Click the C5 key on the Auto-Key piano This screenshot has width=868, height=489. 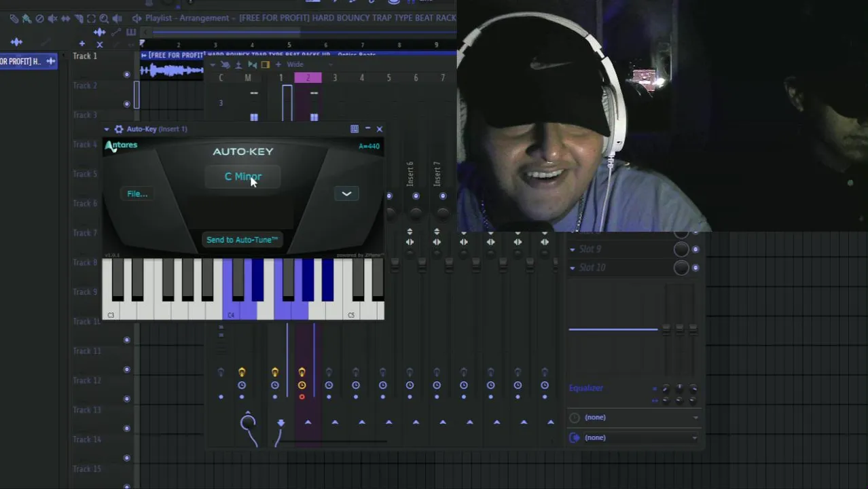(x=351, y=309)
